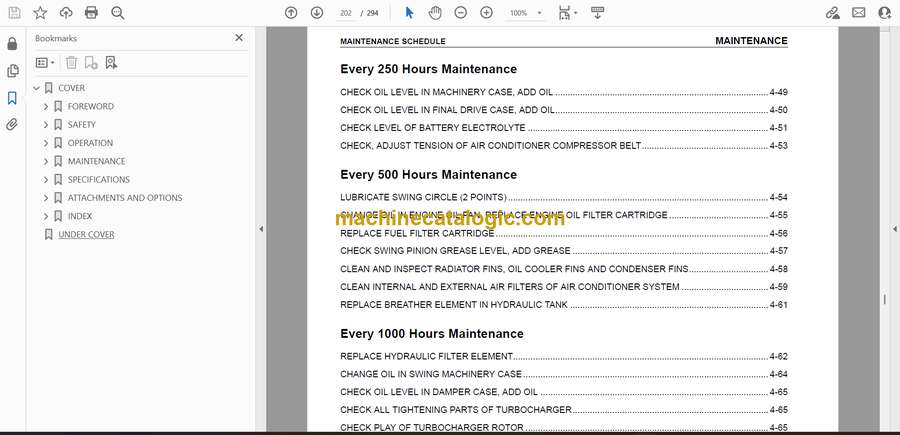Click the Save file icon
Image resolution: width=900 pixels, height=435 pixels.
coord(14,13)
